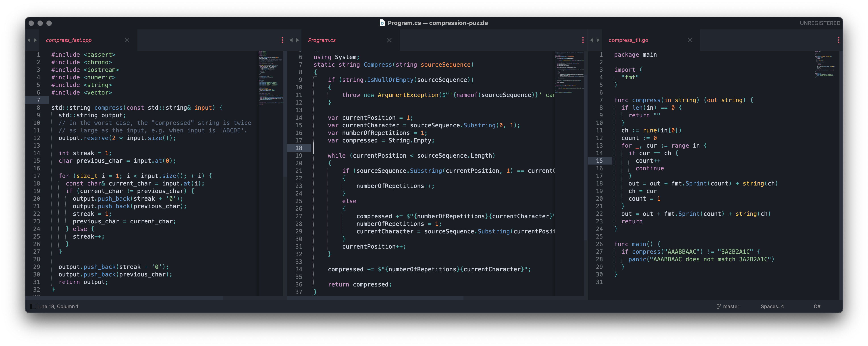Click the '"fmt"' import line
The width and height of the screenshot is (868, 346).
click(x=630, y=77)
